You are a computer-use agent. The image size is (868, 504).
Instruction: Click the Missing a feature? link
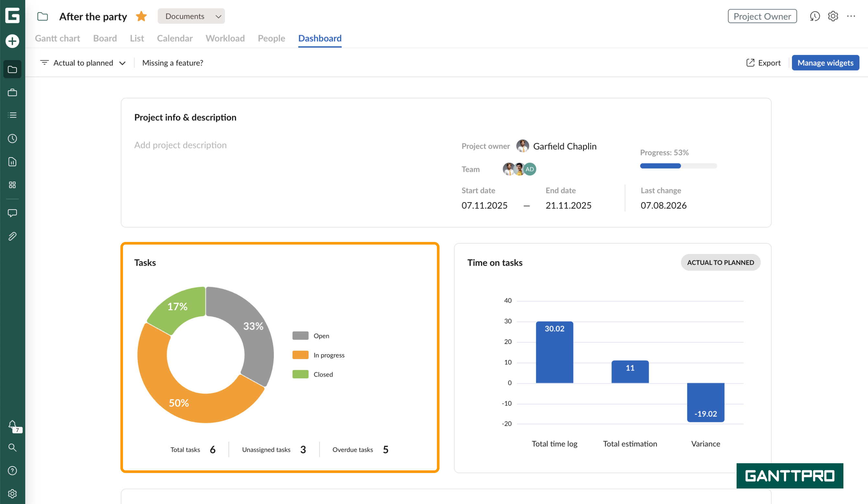(x=172, y=63)
